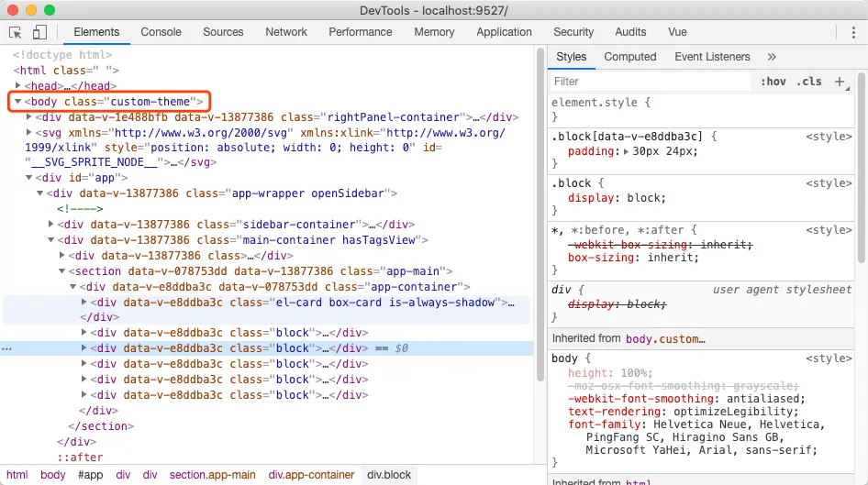Expand the rightPanel-container div
The height and width of the screenshot is (485, 868).
[28, 117]
